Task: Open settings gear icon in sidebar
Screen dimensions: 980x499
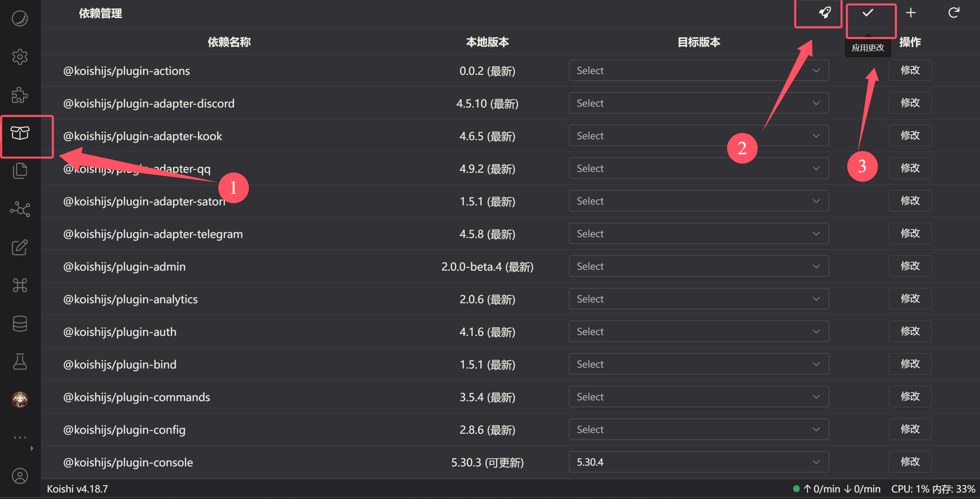Action: click(20, 57)
